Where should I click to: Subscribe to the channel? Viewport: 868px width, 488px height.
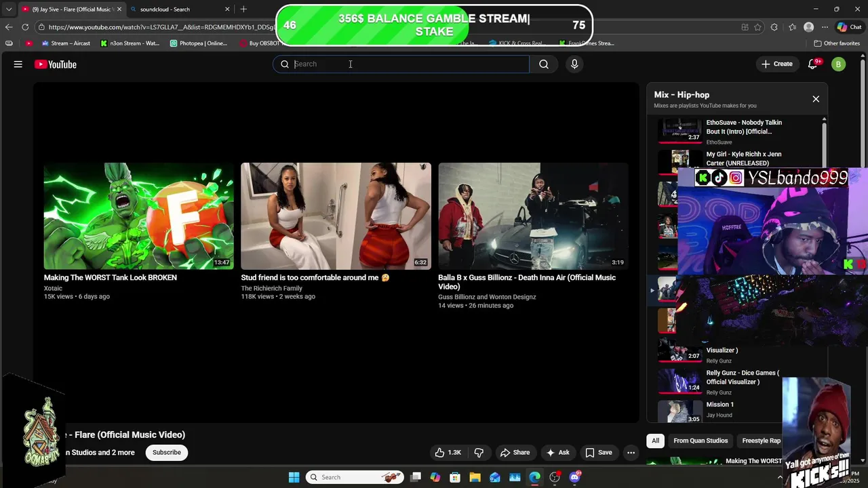pyautogui.click(x=167, y=453)
